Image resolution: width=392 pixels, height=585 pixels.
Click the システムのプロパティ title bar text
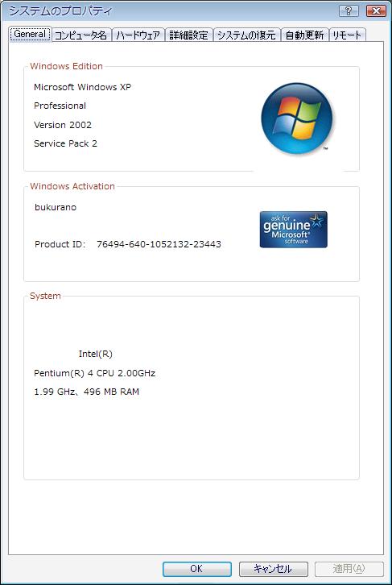[60, 10]
